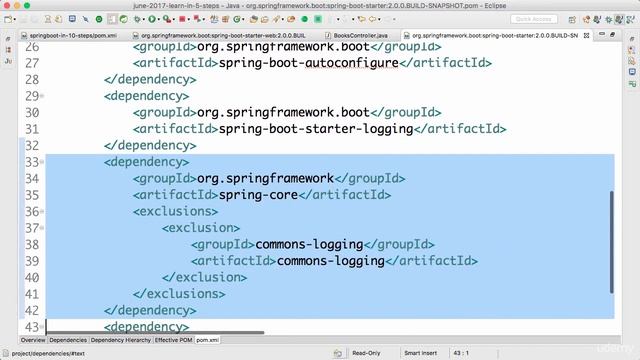Click the monitor-shaped console toolbar icon

pyautogui.click(x=72, y=19)
